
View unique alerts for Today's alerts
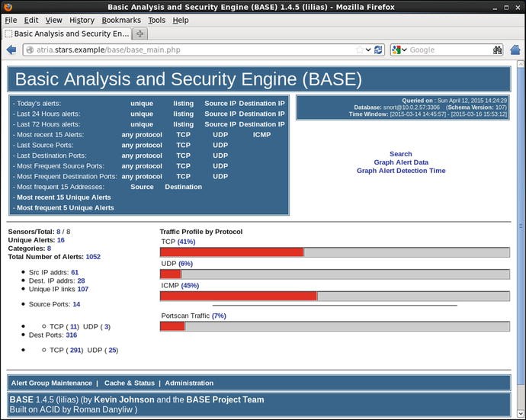pos(142,104)
